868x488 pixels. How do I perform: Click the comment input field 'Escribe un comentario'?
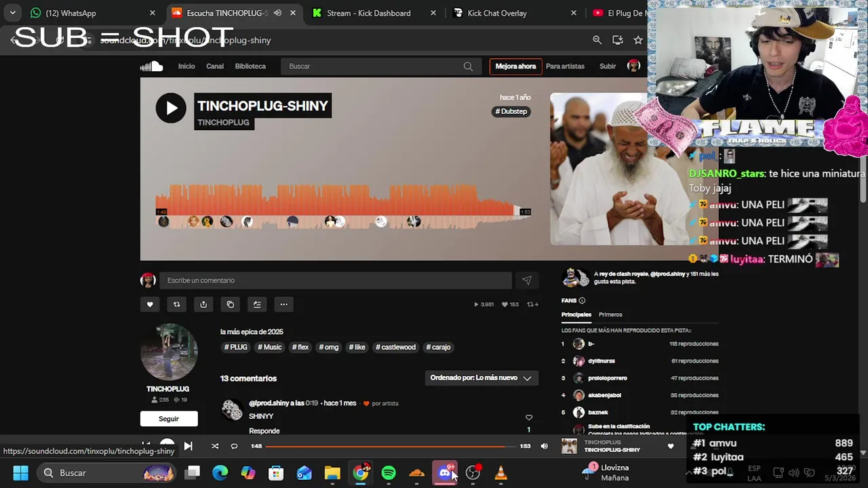click(x=336, y=281)
